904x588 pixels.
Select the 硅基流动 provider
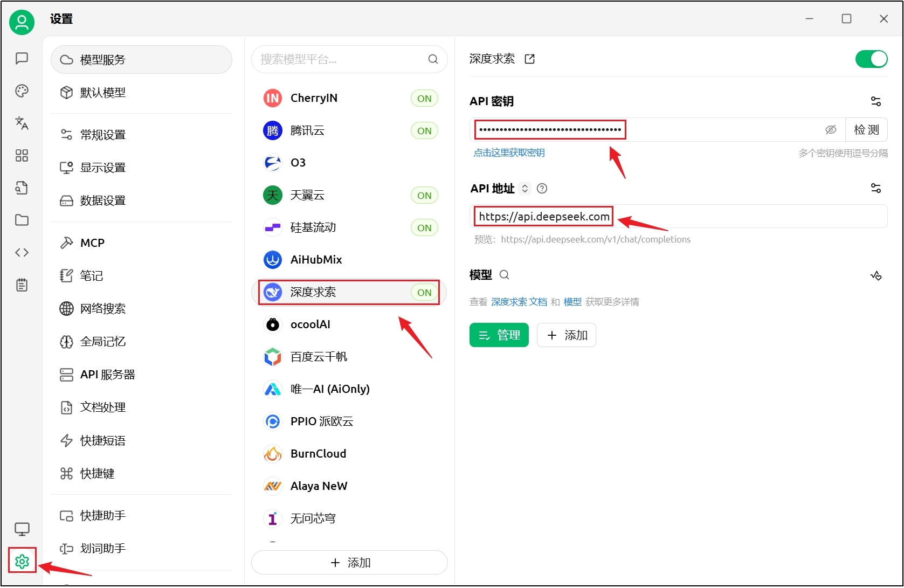tap(349, 227)
